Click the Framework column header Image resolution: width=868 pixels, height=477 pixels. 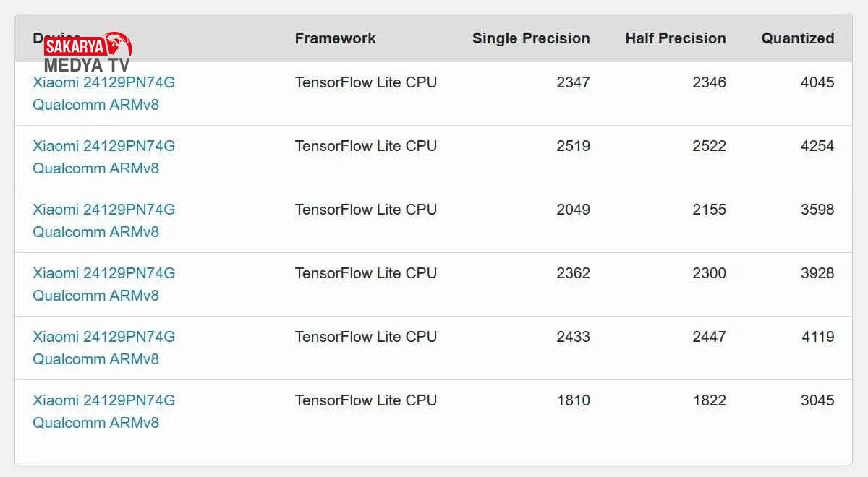pos(335,38)
